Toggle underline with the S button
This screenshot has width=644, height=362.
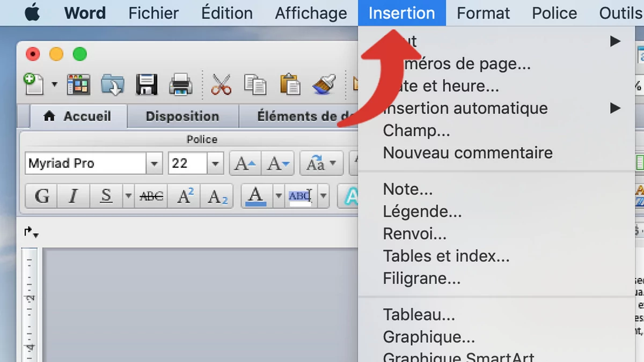click(106, 196)
